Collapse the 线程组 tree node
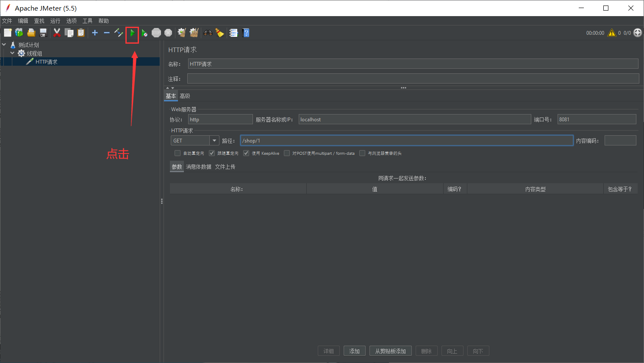644x363 pixels. pos(12,53)
